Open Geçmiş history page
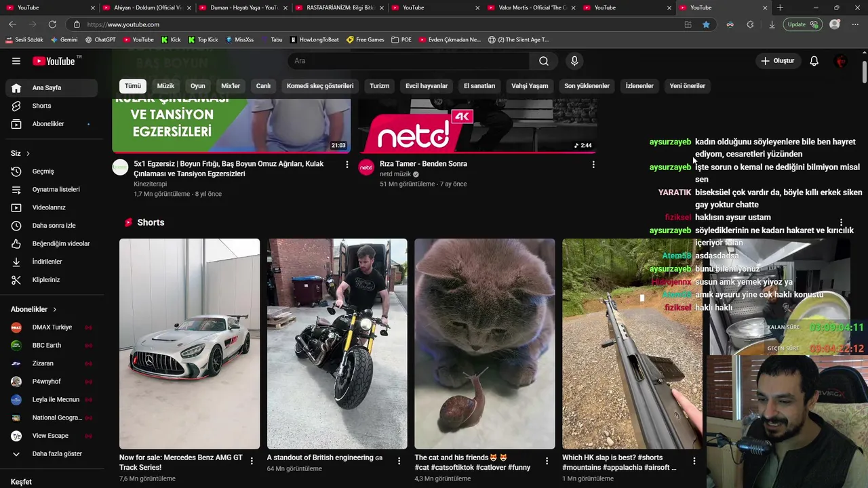Screen dimensions: 868x488 click(x=52, y=171)
